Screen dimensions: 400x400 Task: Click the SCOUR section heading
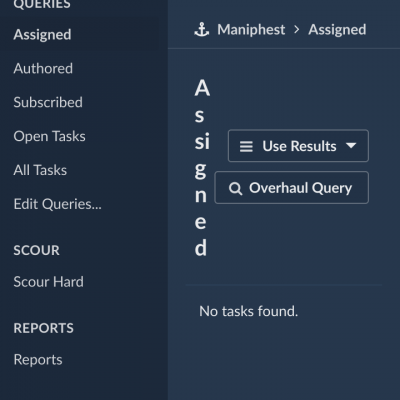pos(36,250)
